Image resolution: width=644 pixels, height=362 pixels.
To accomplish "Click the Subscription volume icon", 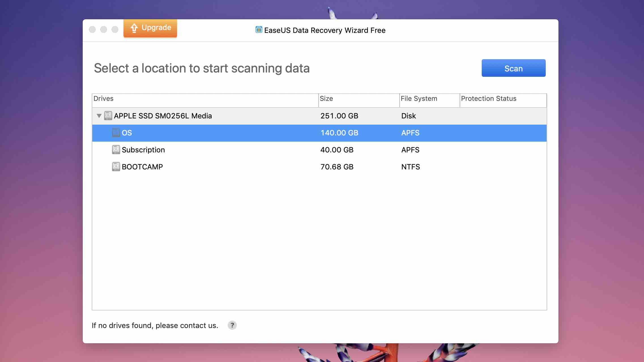I will [x=116, y=150].
